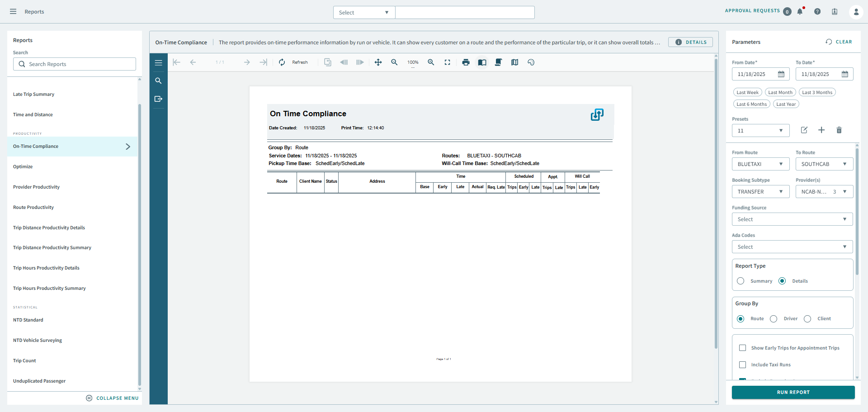Image resolution: width=868 pixels, height=412 pixels.
Task: Open the print dialog icon
Action: 466,62
